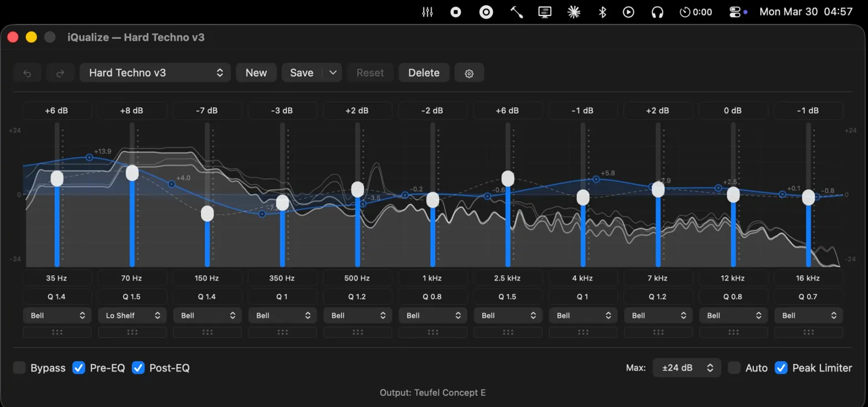
Task: Disable the Pre-EQ checkbox
Action: (x=79, y=368)
